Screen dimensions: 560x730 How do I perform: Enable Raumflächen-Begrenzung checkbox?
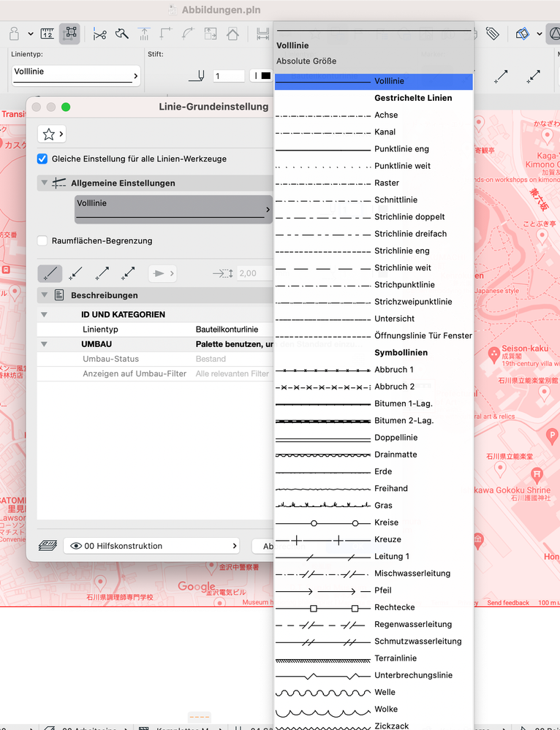pyautogui.click(x=42, y=240)
